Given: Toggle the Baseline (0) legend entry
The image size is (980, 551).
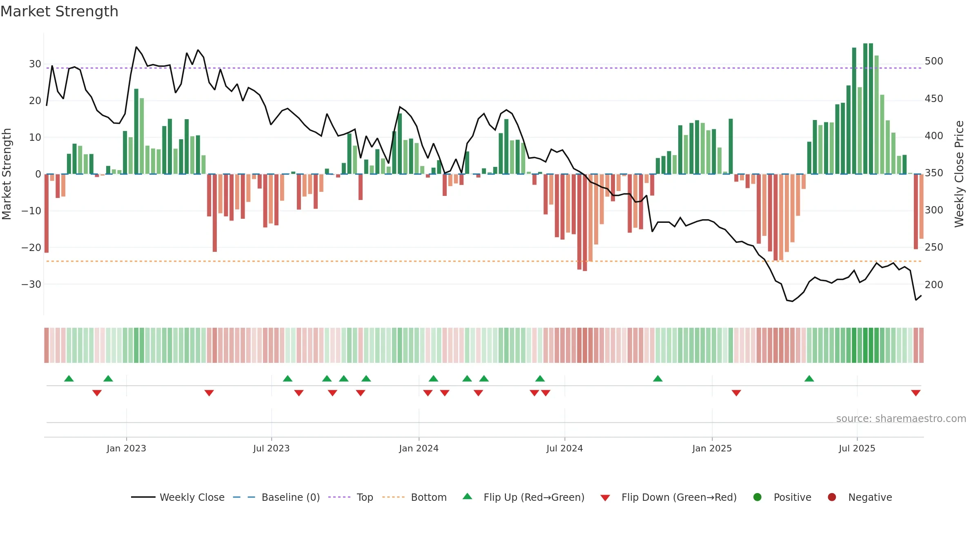Looking at the screenshot, I should (x=276, y=497).
